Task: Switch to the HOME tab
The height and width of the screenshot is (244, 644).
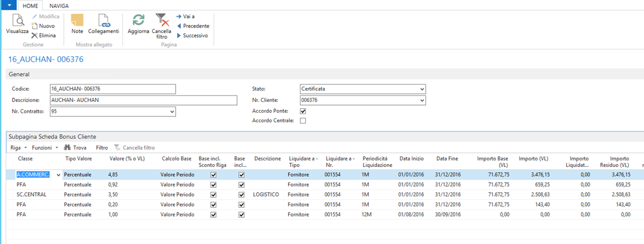Action: pyautogui.click(x=30, y=5)
